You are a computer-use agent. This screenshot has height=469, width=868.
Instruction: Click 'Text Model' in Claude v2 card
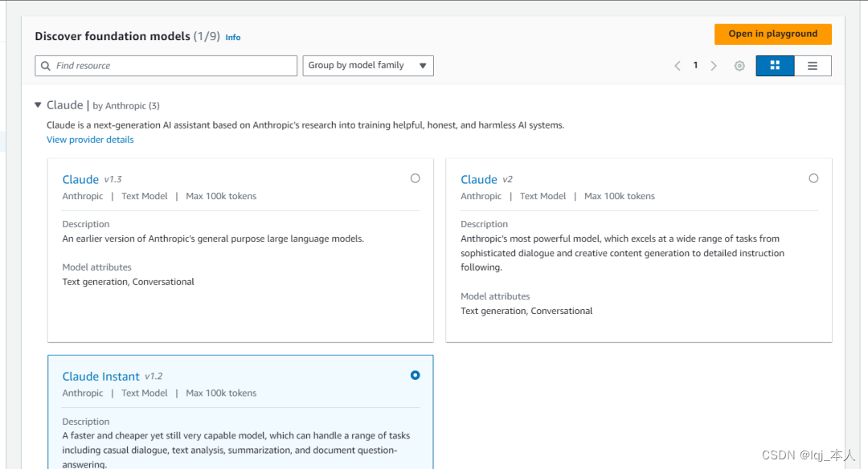coord(543,196)
